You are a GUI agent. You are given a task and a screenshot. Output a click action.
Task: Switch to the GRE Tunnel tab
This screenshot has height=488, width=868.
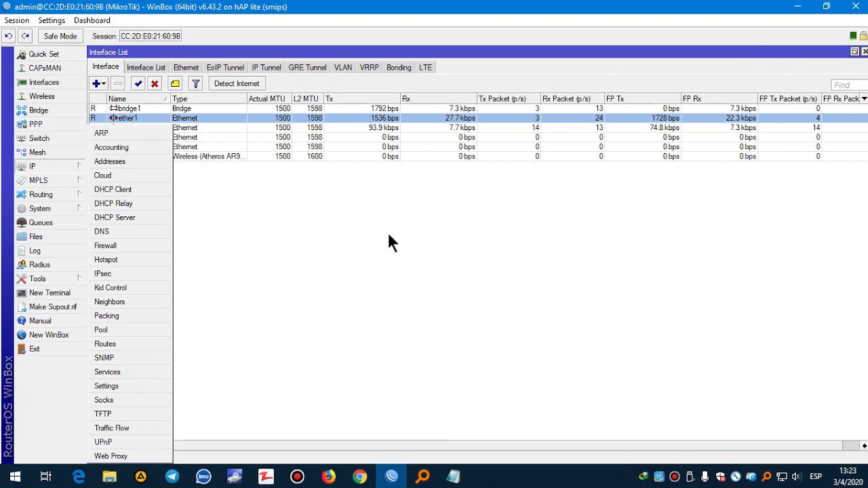point(307,67)
